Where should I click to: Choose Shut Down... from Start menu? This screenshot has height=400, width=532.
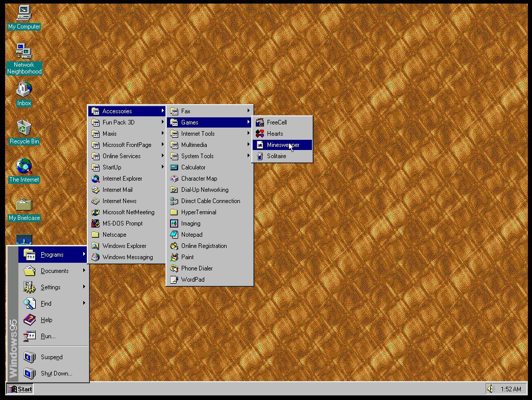[53, 373]
